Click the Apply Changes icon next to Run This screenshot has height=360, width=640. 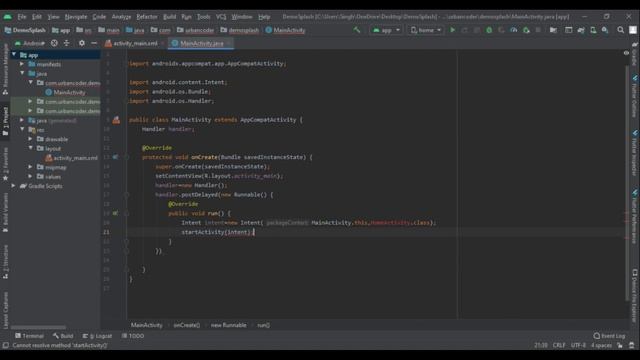pos(464,30)
